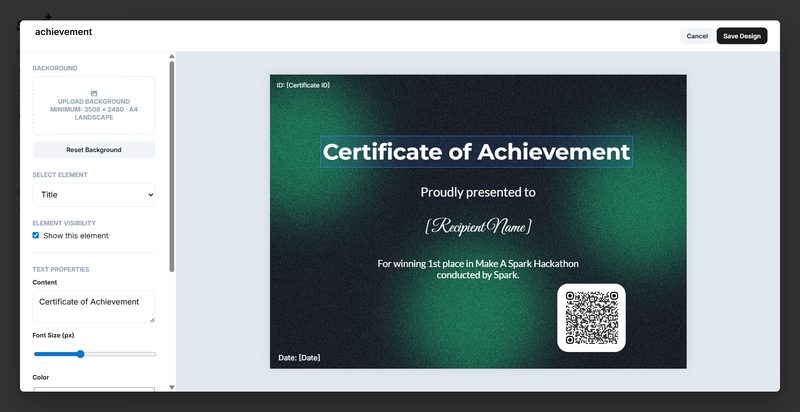Toggle the Show this element checkbox
Viewport: 800px width, 412px height.
(36, 236)
